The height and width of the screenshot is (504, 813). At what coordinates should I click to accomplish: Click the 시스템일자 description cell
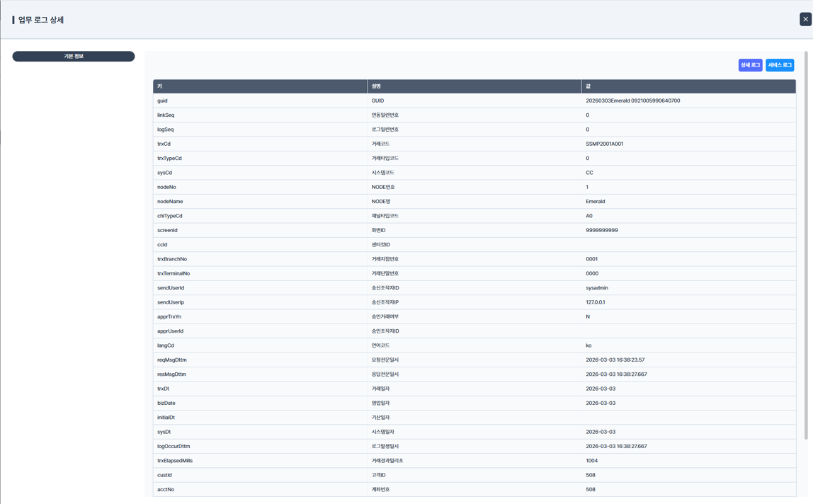pyautogui.click(x=474, y=431)
